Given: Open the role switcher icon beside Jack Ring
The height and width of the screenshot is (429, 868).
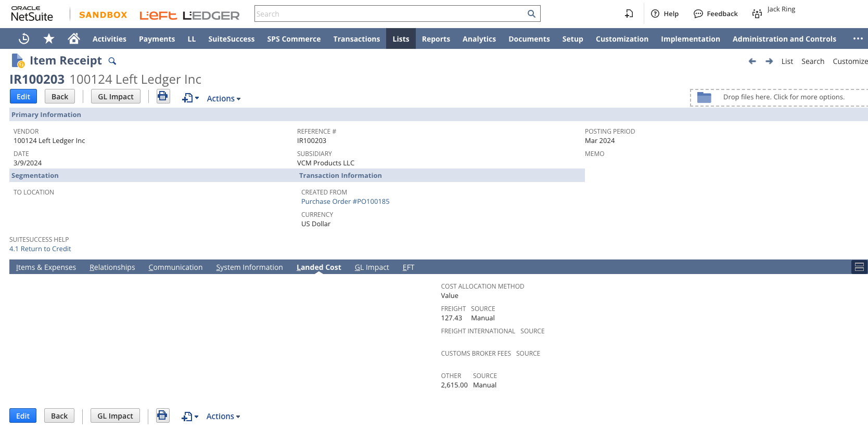Looking at the screenshot, I should point(757,14).
